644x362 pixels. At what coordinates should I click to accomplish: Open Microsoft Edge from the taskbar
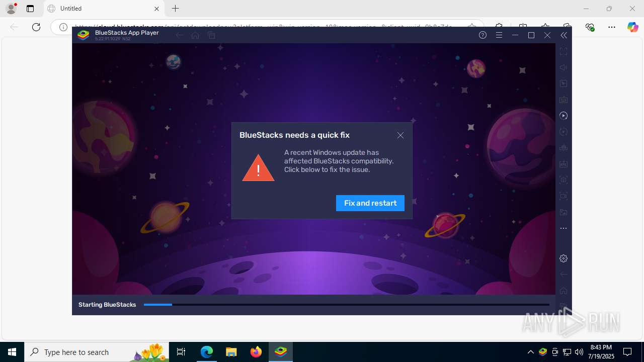click(x=207, y=352)
